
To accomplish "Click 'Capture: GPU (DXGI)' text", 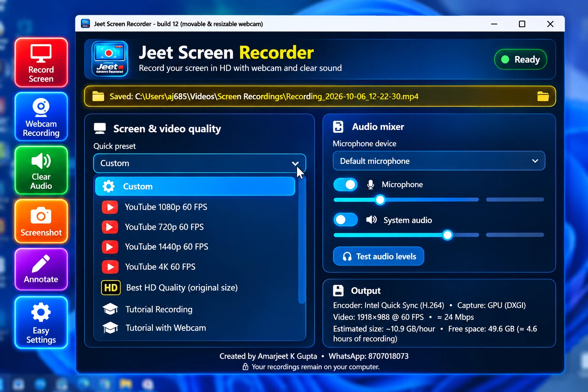I will coord(492,305).
